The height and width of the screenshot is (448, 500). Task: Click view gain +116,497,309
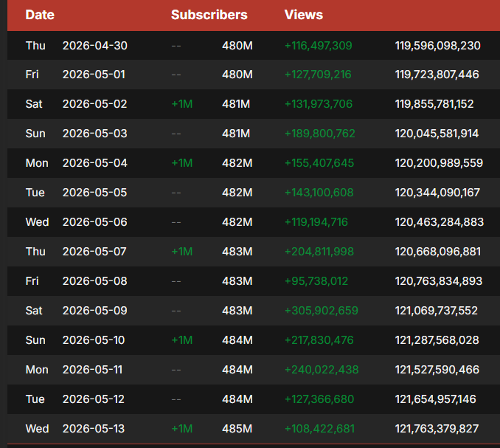(319, 46)
